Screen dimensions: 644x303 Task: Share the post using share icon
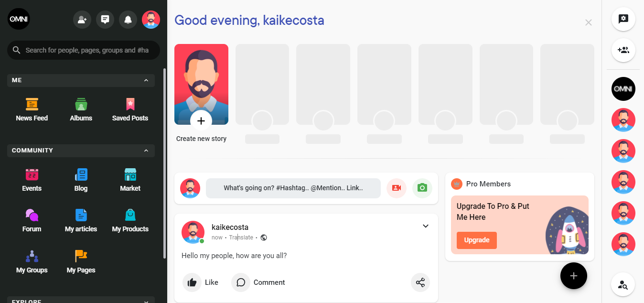coord(420,282)
